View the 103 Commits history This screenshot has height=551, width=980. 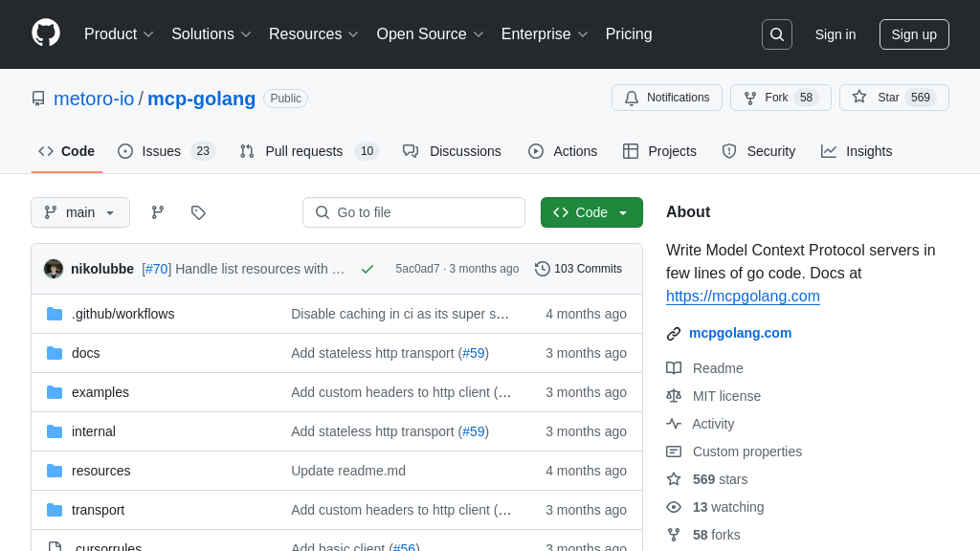click(578, 269)
